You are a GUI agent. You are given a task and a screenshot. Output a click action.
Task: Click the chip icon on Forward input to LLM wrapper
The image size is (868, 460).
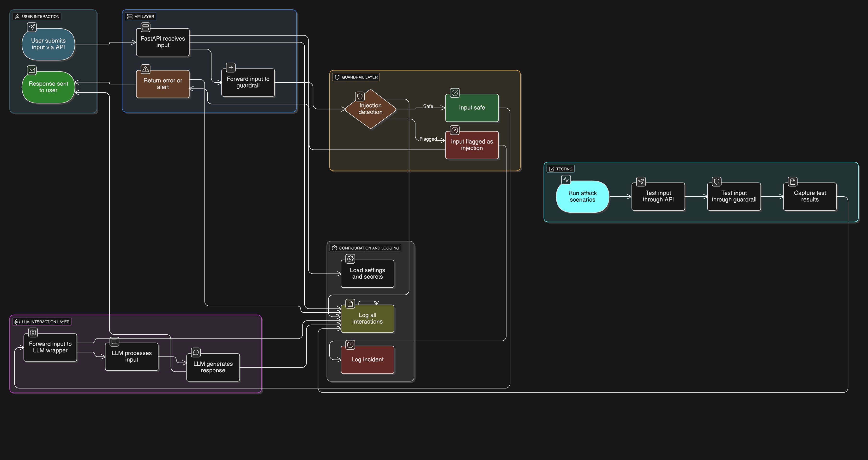coord(33,333)
